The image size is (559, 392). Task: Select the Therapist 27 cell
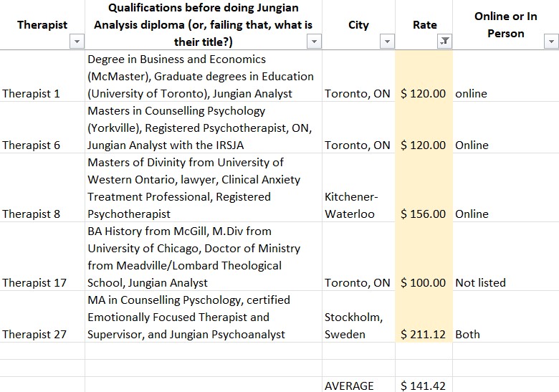coord(34,334)
